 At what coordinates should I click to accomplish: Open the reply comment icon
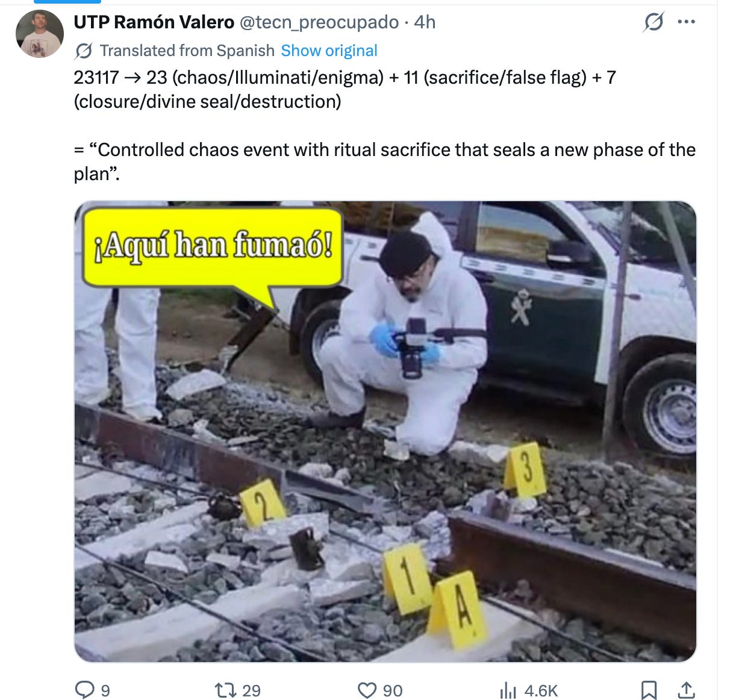(84, 690)
